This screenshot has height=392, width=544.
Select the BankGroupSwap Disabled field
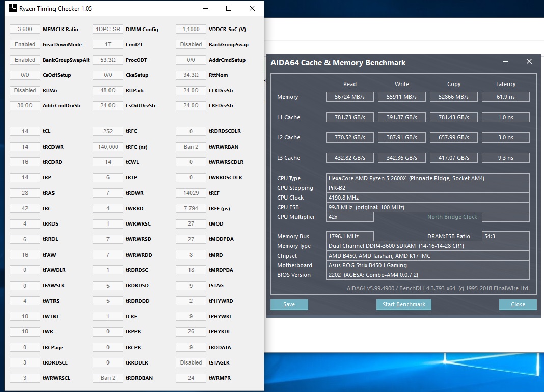pyautogui.click(x=191, y=44)
